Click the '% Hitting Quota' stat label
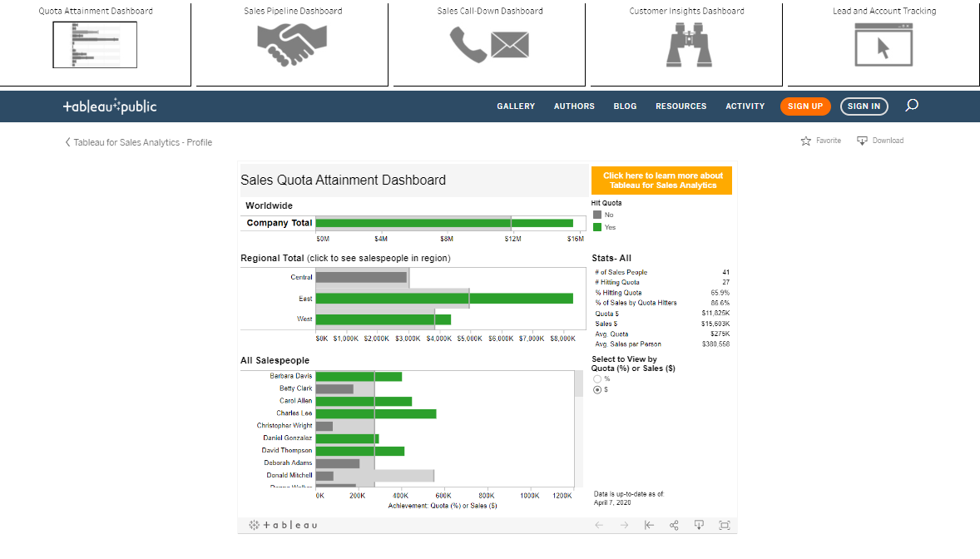This screenshot has height=559, width=980. (x=618, y=293)
